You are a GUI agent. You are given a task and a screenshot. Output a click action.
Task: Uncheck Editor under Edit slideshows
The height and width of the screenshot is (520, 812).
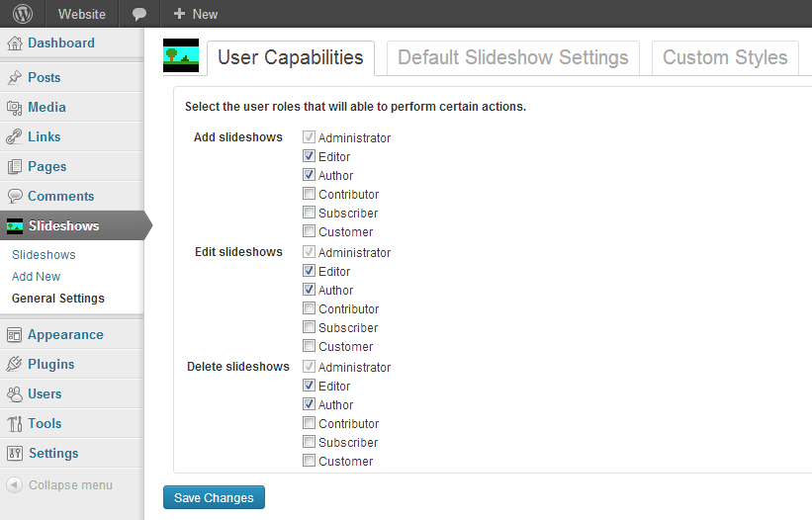[310, 271]
